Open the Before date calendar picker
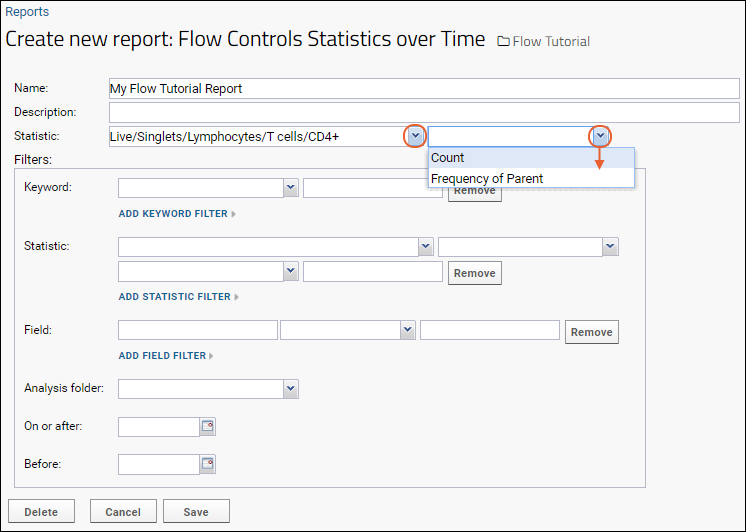746x532 pixels. [207, 464]
